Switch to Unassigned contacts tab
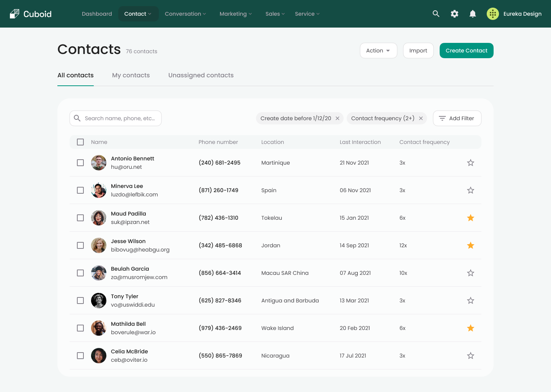This screenshot has height=392, width=551. tap(201, 75)
